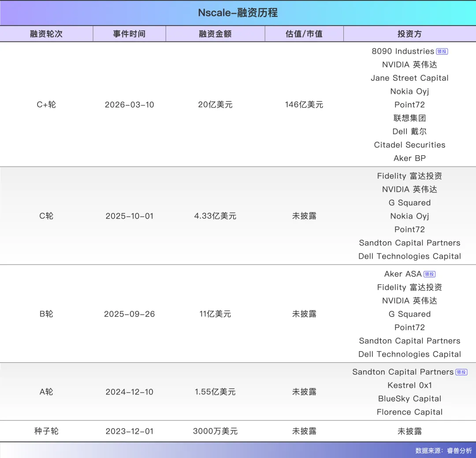Click 未披露 valuation in the C轮 row
Viewport: 476px width, 458px height.
(304, 216)
